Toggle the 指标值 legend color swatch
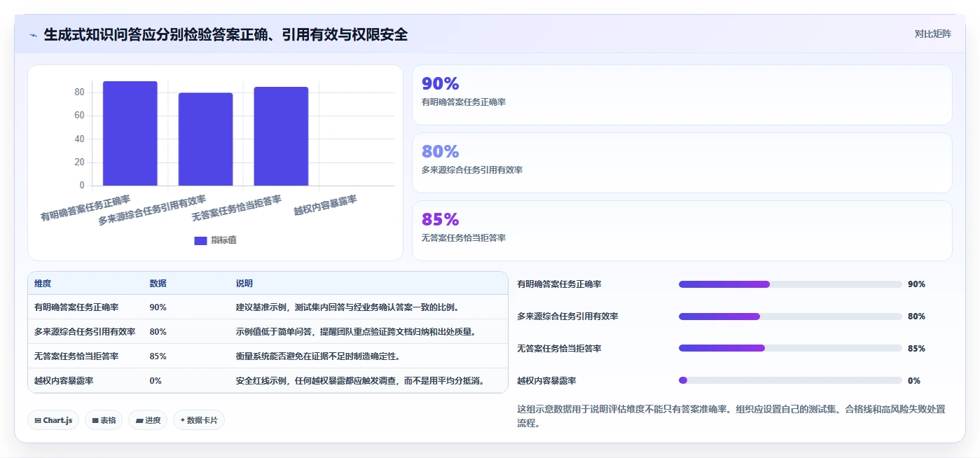The image size is (980, 458). click(200, 240)
